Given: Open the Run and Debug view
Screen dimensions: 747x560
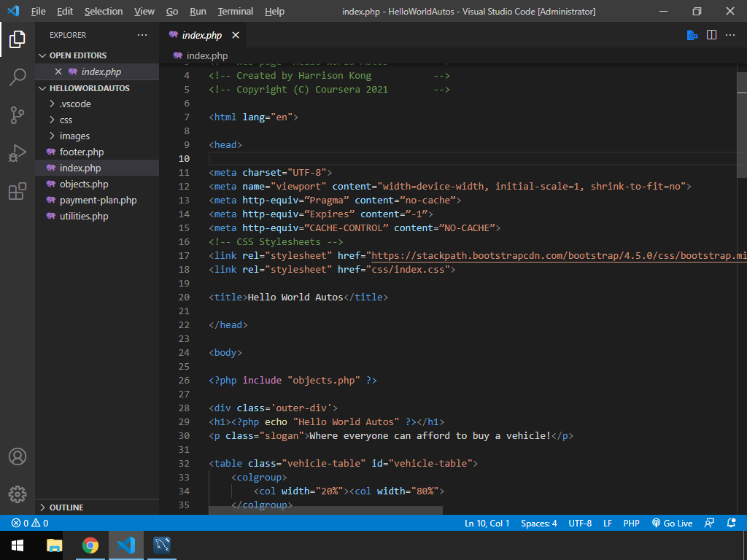Looking at the screenshot, I should (18, 153).
